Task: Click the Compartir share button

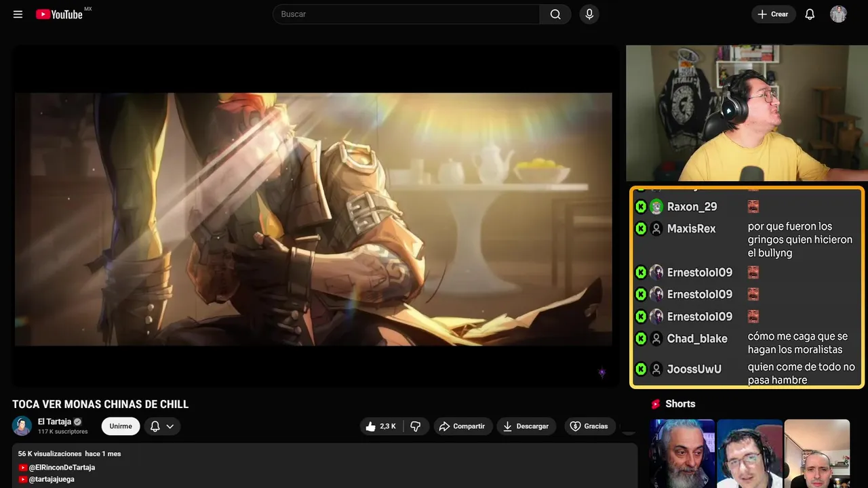Action: coord(463,426)
